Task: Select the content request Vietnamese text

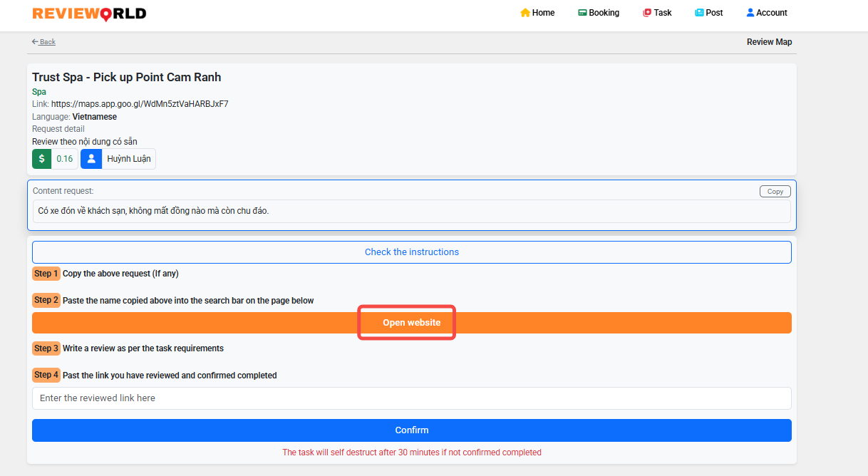Action: point(153,211)
